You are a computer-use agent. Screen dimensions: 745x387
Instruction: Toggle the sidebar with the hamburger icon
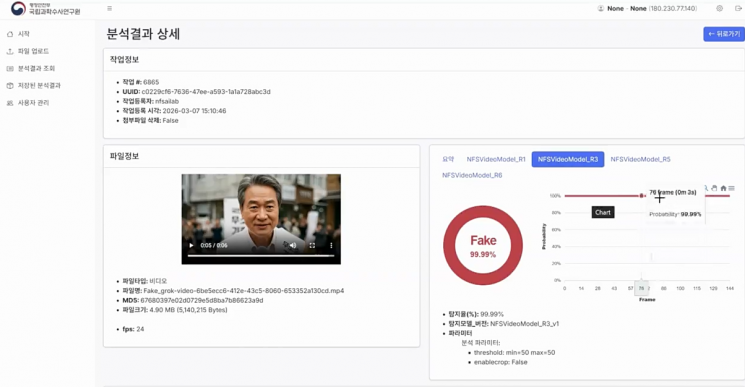click(x=110, y=9)
